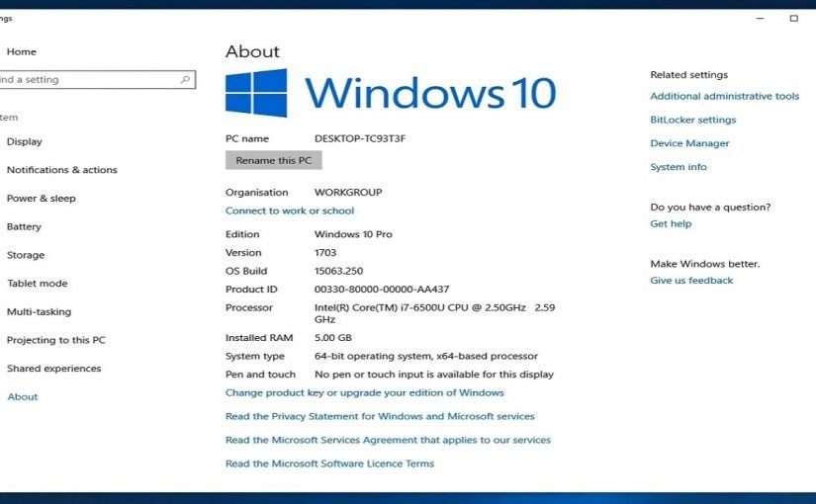Select Battery in sidebar
Screen dimensions: 816x504
coord(24,226)
